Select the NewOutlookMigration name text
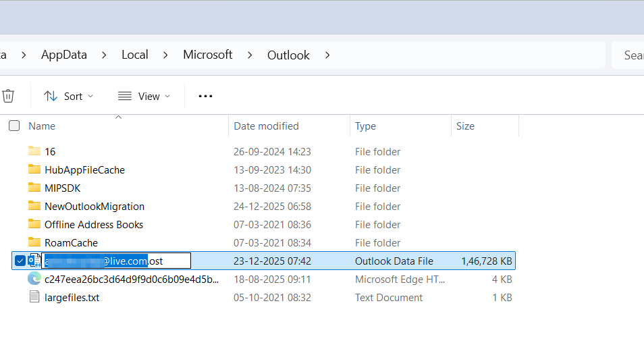644x345 pixels. (95, 206)
